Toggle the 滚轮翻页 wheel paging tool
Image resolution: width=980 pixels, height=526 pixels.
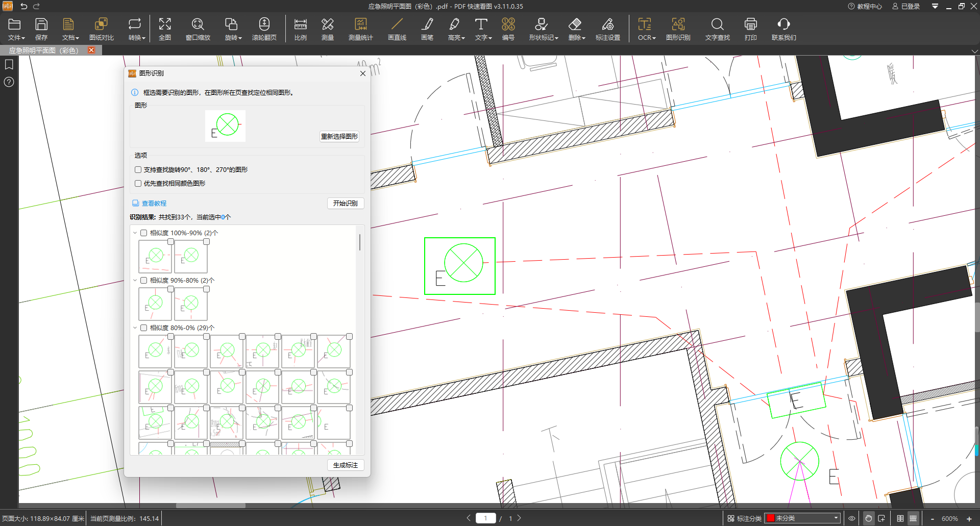(x=264, y=29)
